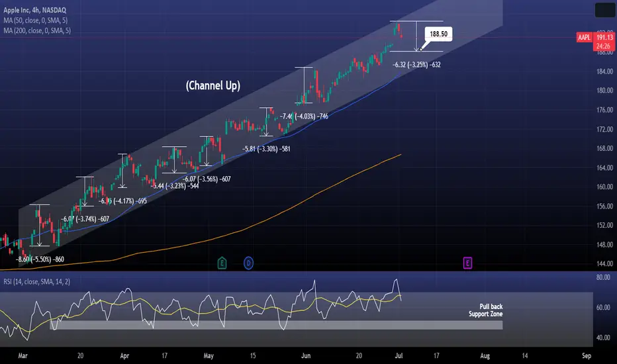Click the 148.00 price axis label
This screenshot has height=364, width=617.
(x=605, y=245)
